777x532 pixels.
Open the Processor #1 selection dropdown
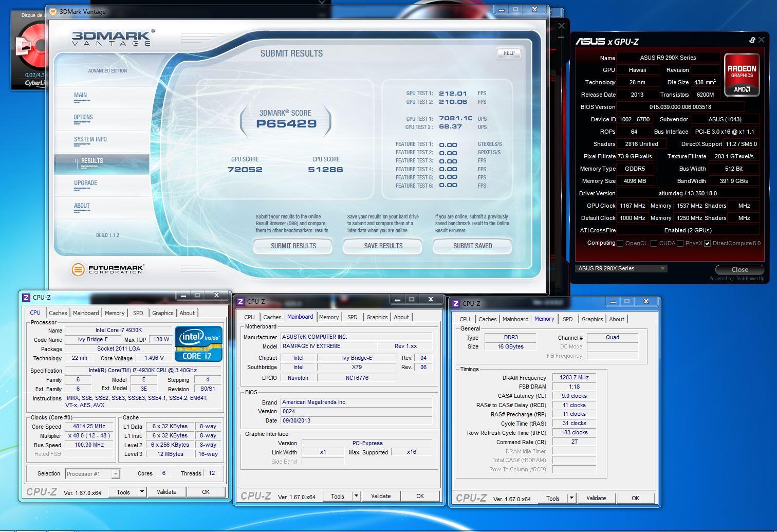coord(92,474)
